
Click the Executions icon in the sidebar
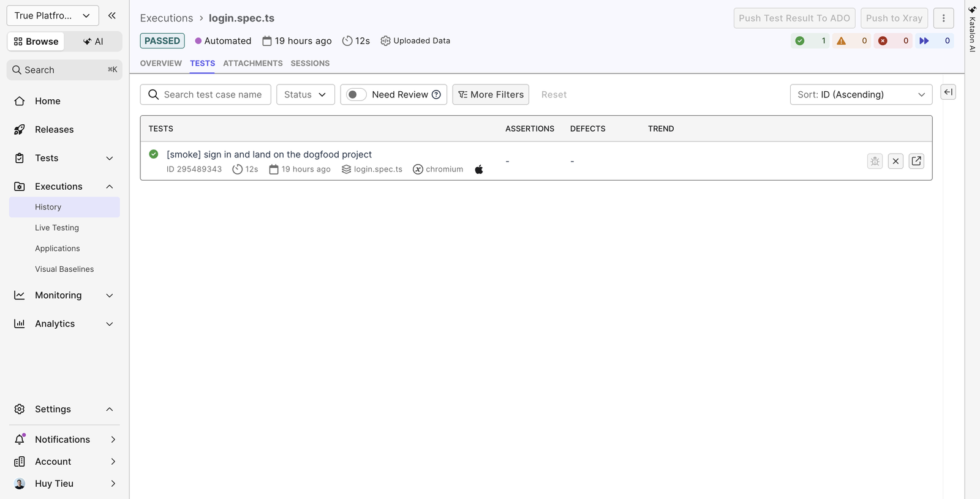coord(20,186)
